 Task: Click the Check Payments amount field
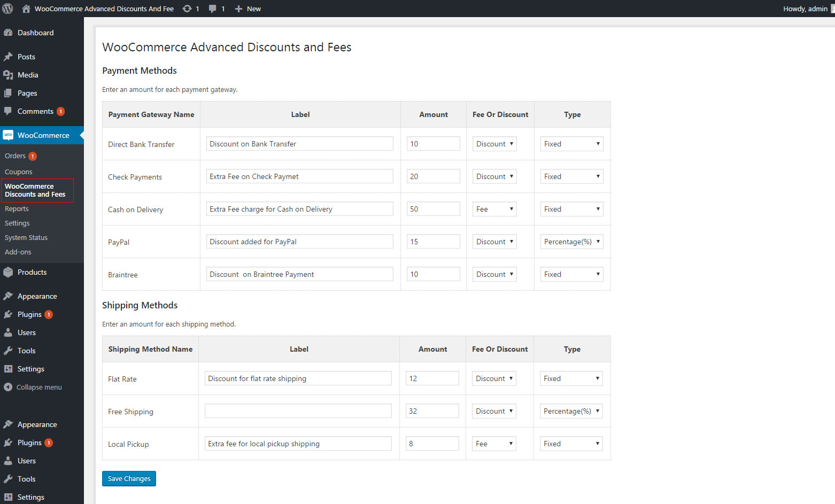[434, 176]
